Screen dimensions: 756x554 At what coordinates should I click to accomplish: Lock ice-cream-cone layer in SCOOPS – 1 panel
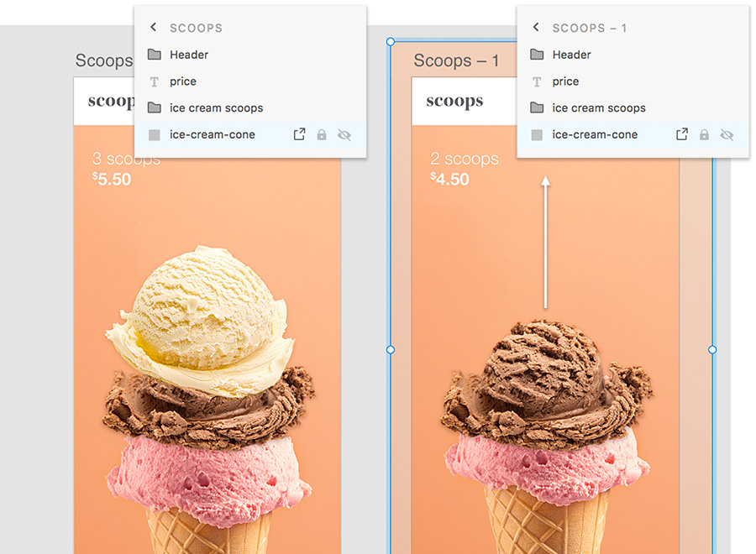tap(705, 135)
